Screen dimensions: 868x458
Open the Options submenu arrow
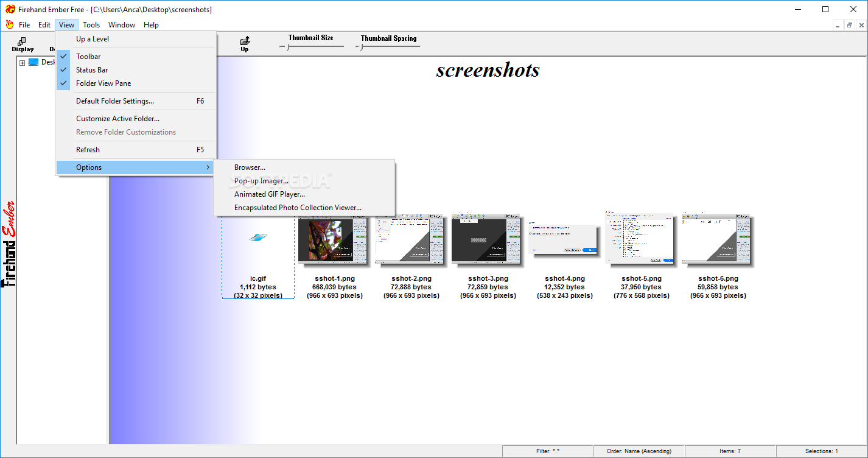tap(208, 167)
